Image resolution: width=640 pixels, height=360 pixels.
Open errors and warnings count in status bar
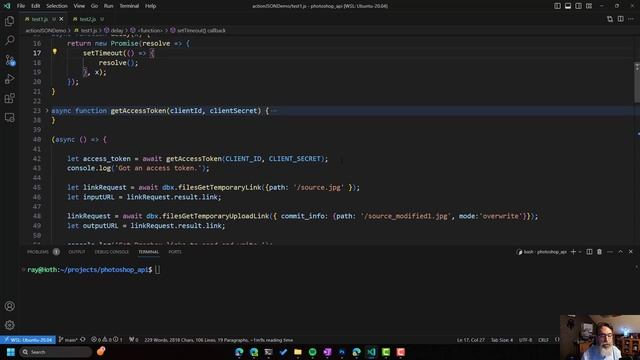[x=107, y=340]
